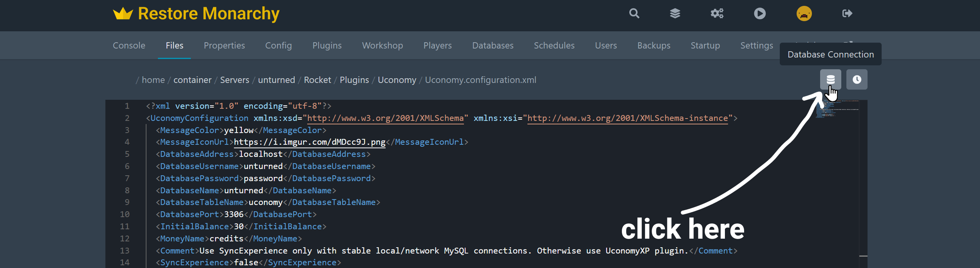Click the imgur URL in MessageIconUrl

(309, 142)
